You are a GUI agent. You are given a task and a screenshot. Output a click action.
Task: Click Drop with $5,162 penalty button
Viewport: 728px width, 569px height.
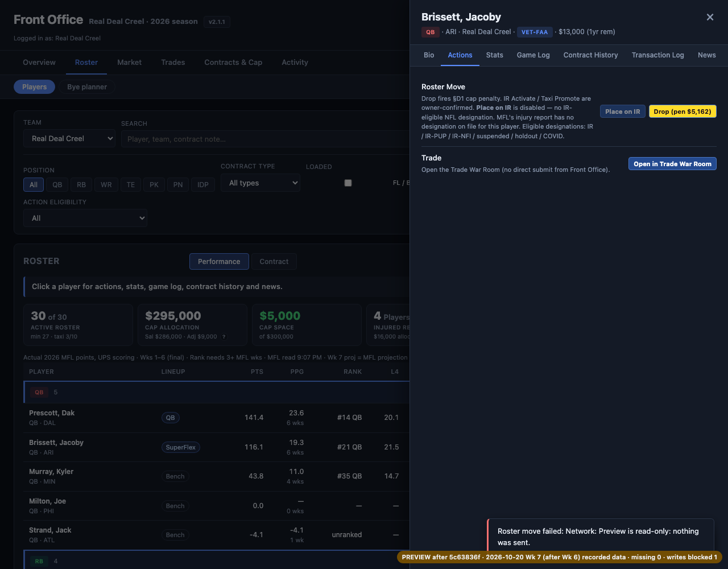click(682, 112)
